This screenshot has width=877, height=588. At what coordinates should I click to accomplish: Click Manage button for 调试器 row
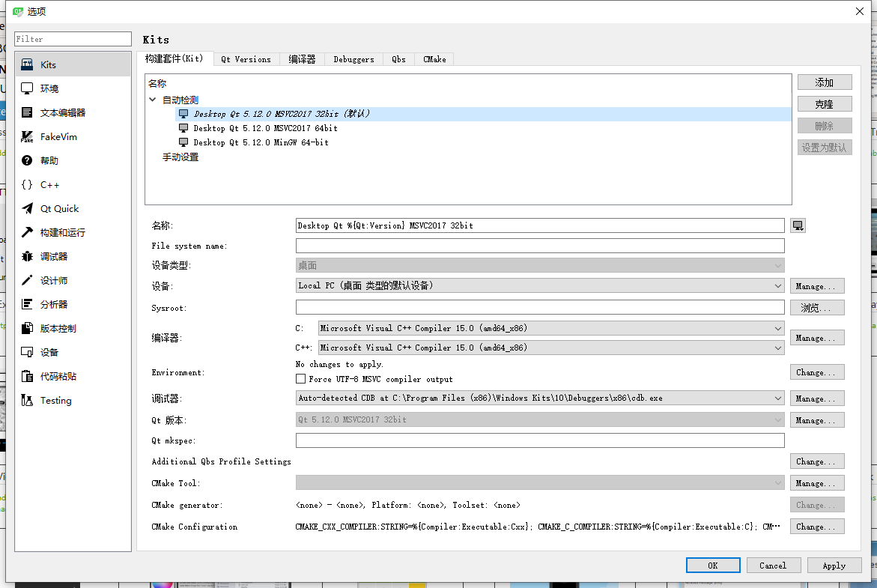[x=817, y=398]
